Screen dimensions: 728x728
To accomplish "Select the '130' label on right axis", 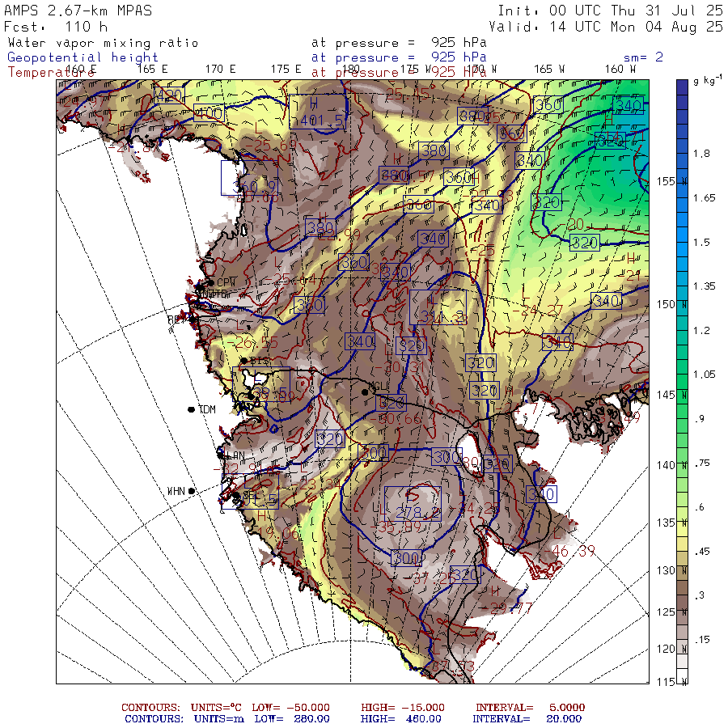I will (667, 570).
